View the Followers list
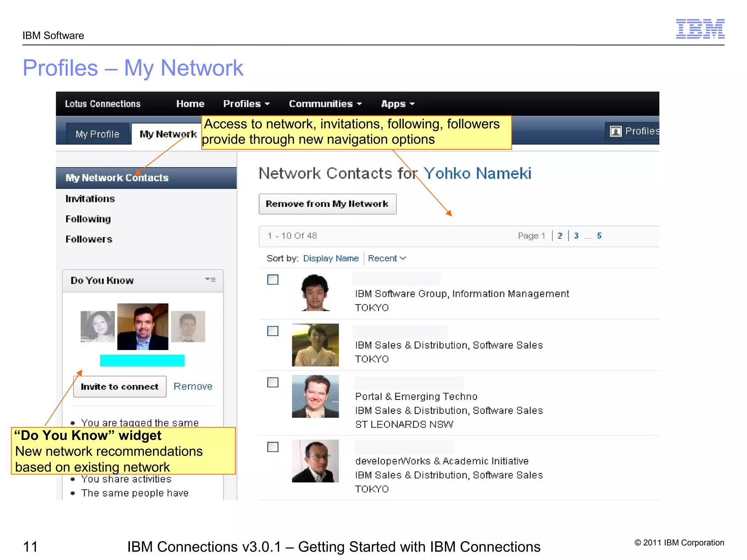 pyautogui.click(x=89, y=239)
